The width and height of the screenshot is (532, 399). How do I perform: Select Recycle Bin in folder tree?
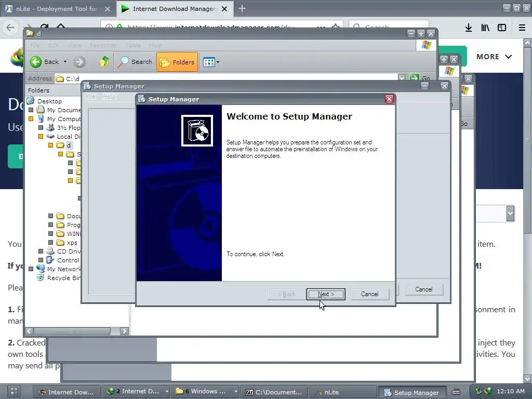[x=64, y=278]
